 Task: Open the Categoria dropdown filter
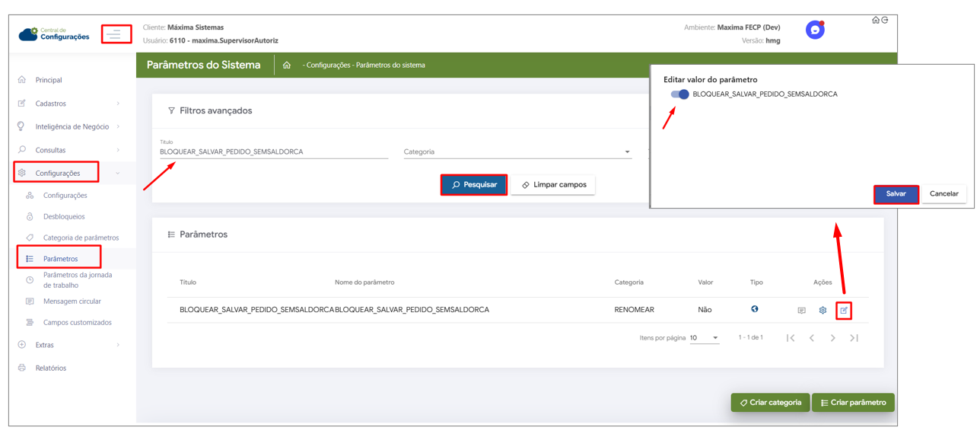517,152
